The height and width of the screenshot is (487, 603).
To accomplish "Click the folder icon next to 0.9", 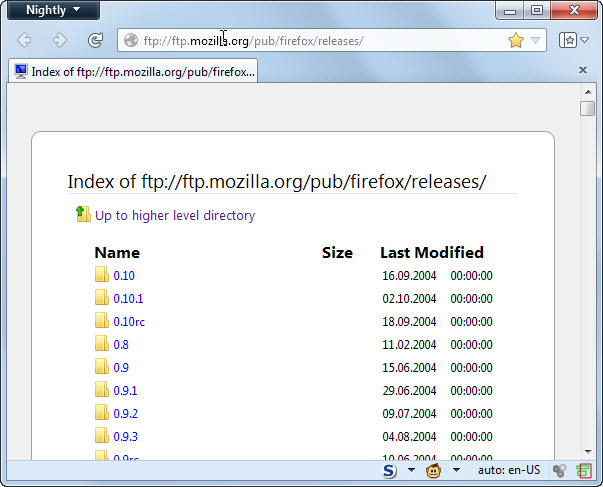I will coord(102,367).
